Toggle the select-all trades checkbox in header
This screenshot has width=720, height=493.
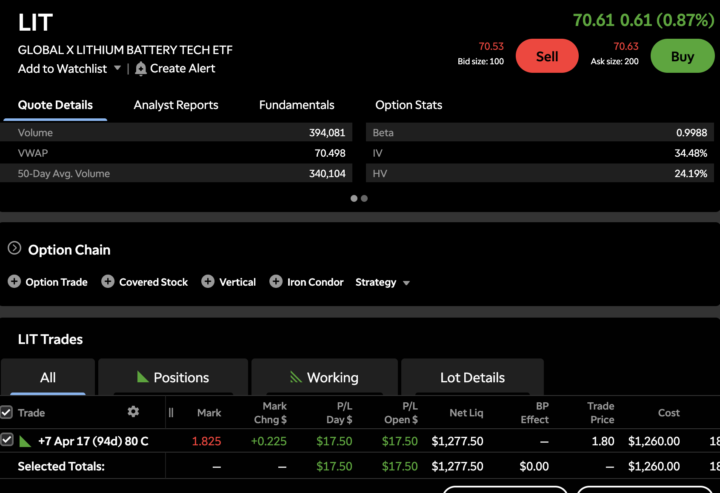pos(7,412)
